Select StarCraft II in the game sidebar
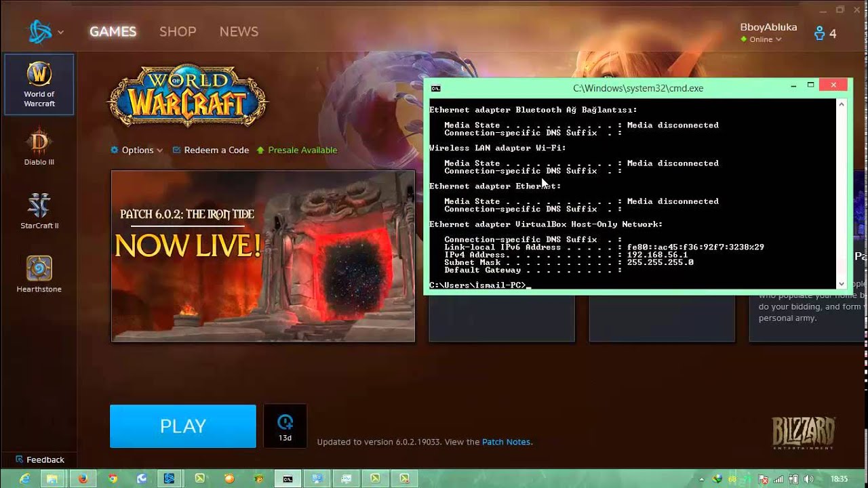The width and height of the screenshot is (868, 488). pyautogui.click(x=39, y=211)
